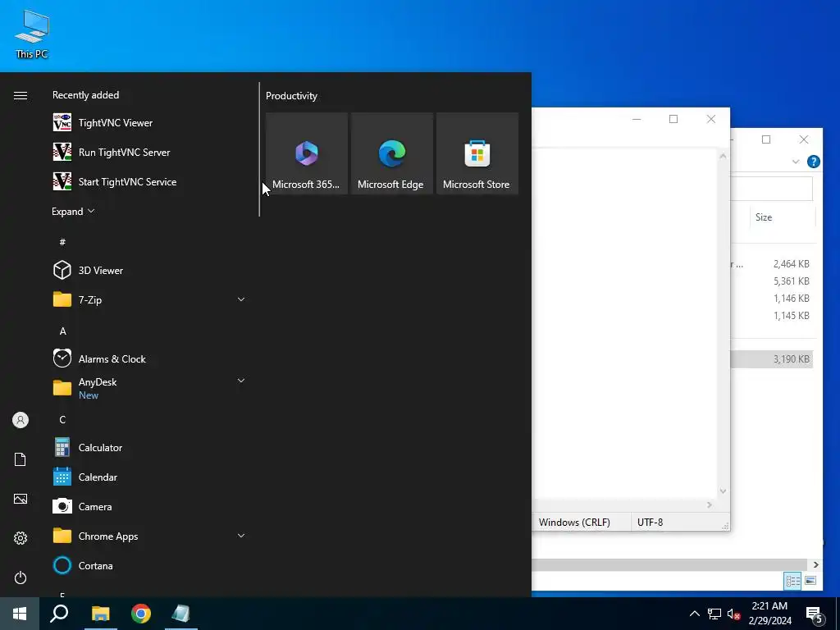Open Chrome Apps folder entry

[x=149, y=536]
